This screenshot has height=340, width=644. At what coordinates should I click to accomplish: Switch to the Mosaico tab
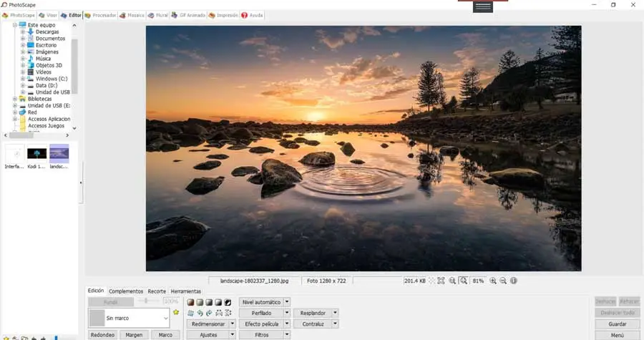tap(132, 15)
